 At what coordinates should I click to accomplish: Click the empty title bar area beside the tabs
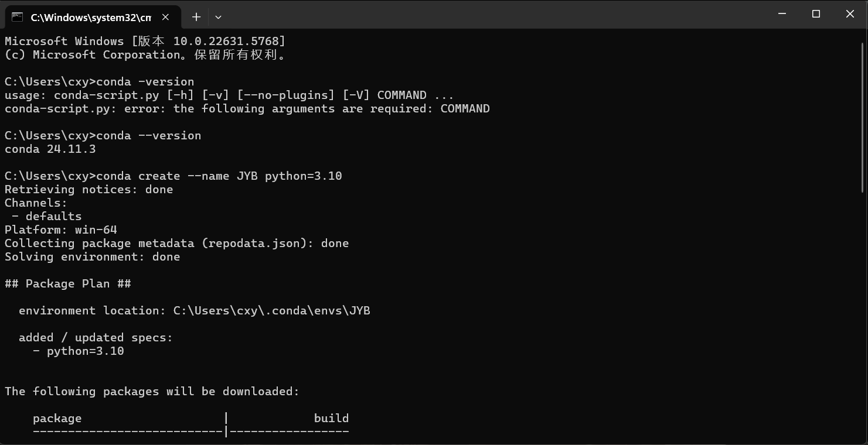point(492,14)
